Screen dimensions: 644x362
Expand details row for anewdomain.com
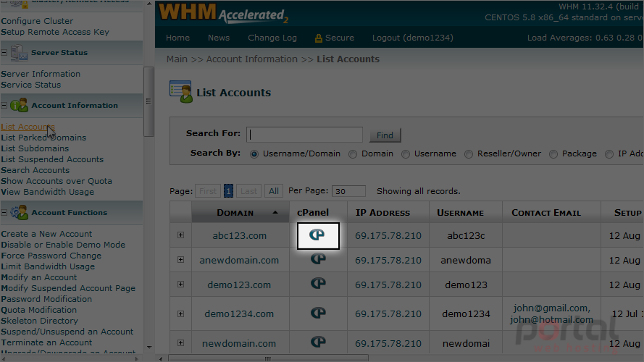180,259
